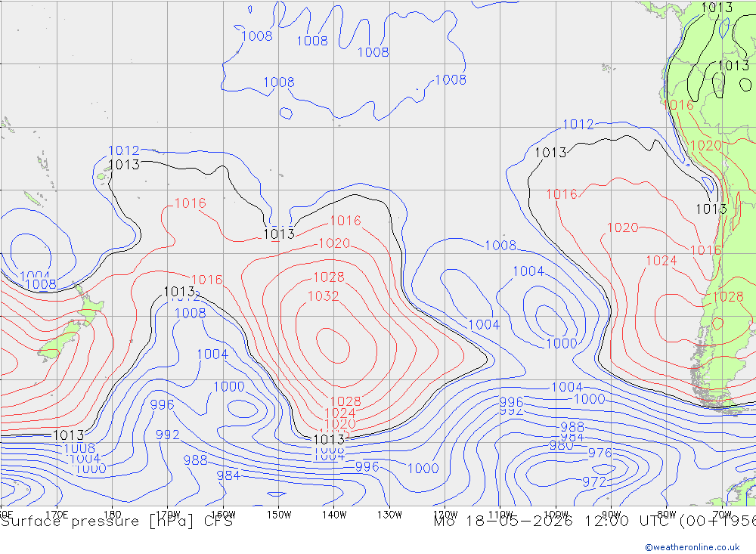
Task: Click the "Surface pressure [hPa] CFS" title
Action: [x=116, y=522]
